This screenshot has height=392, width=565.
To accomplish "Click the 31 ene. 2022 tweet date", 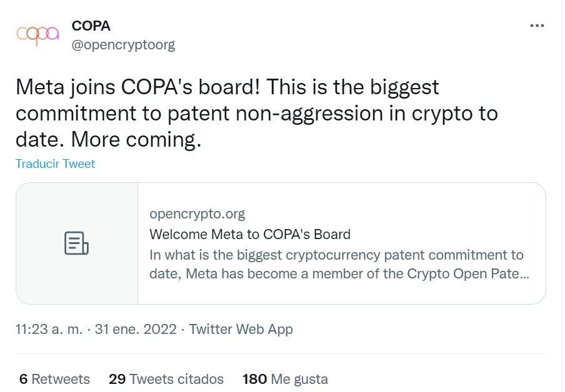I will pos(136,329).
